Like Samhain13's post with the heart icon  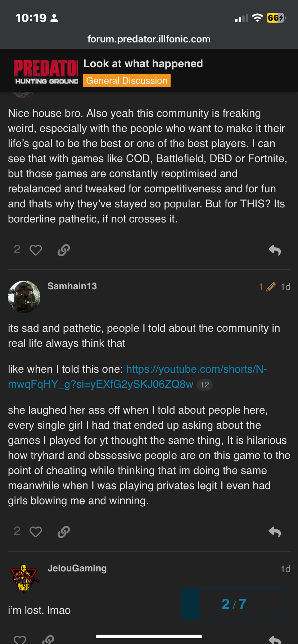coord(36,532)
